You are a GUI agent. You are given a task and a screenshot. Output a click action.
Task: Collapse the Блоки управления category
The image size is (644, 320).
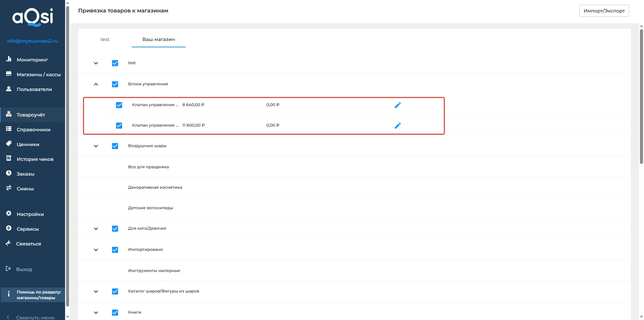pyautogui.click(x=96, y=84)
